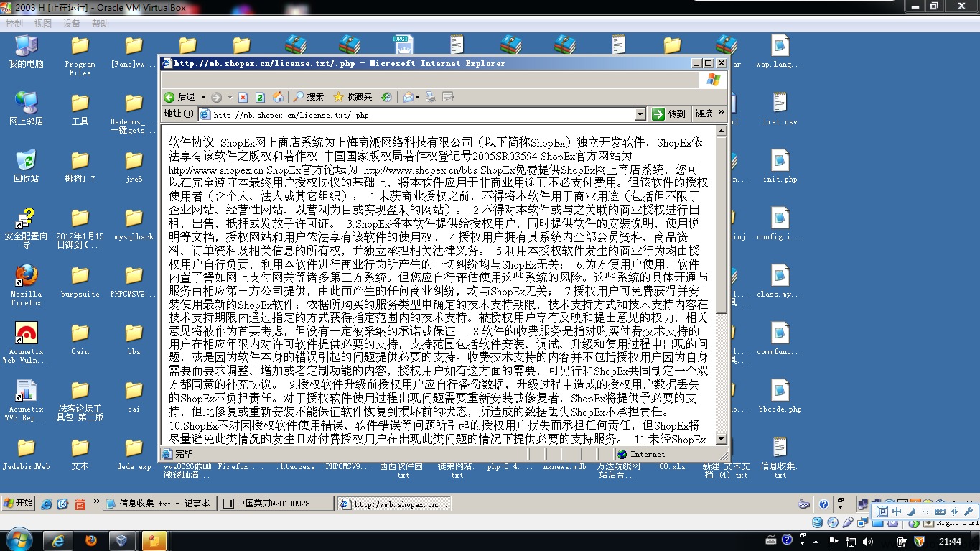Go to the IE Home page icon
The image size is (980, 551).
(278, 97)
